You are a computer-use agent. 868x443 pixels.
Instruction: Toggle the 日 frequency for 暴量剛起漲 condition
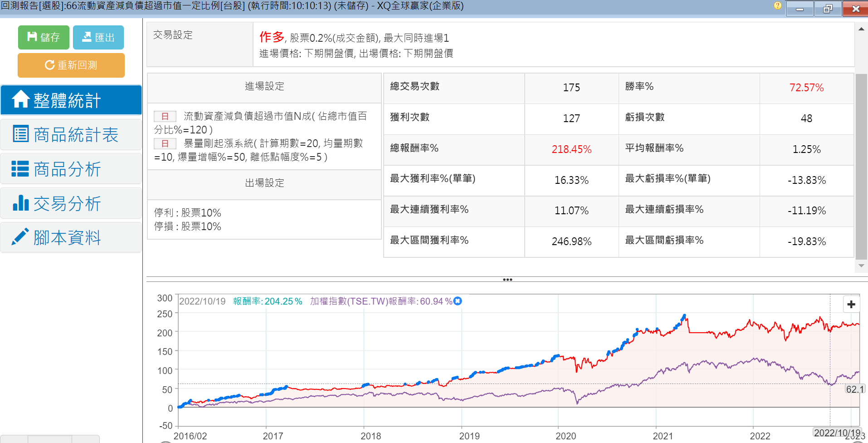pyautogui.click(x=165, y=144)
